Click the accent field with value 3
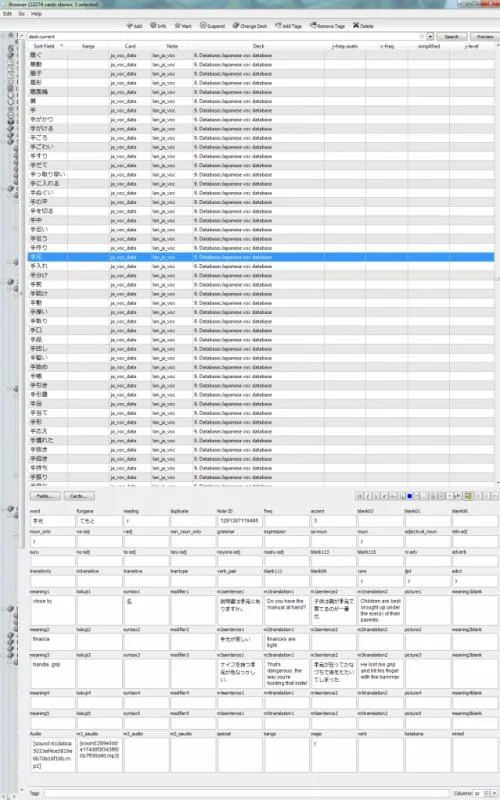 point(333,521)
